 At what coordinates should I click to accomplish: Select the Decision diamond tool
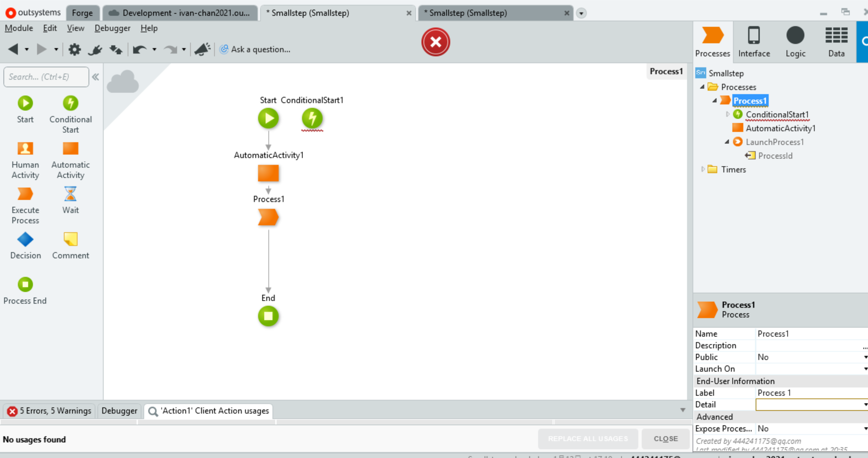point(25,239)
